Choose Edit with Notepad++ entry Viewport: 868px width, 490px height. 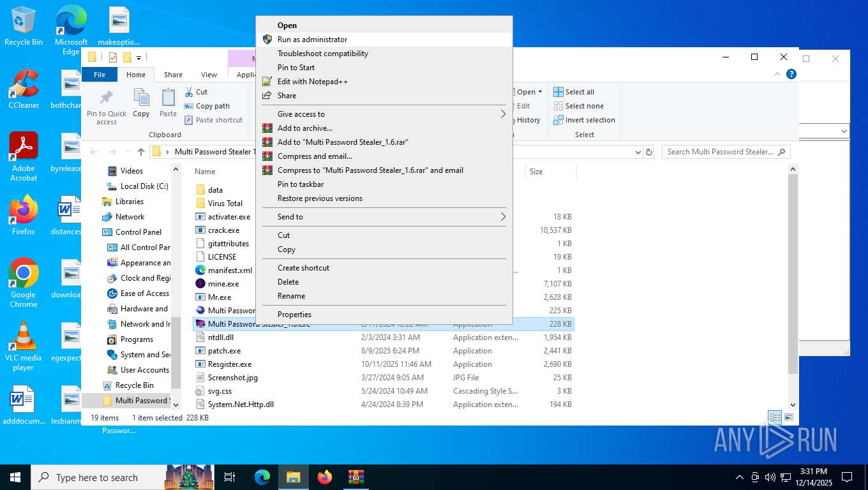pos(384,82)
